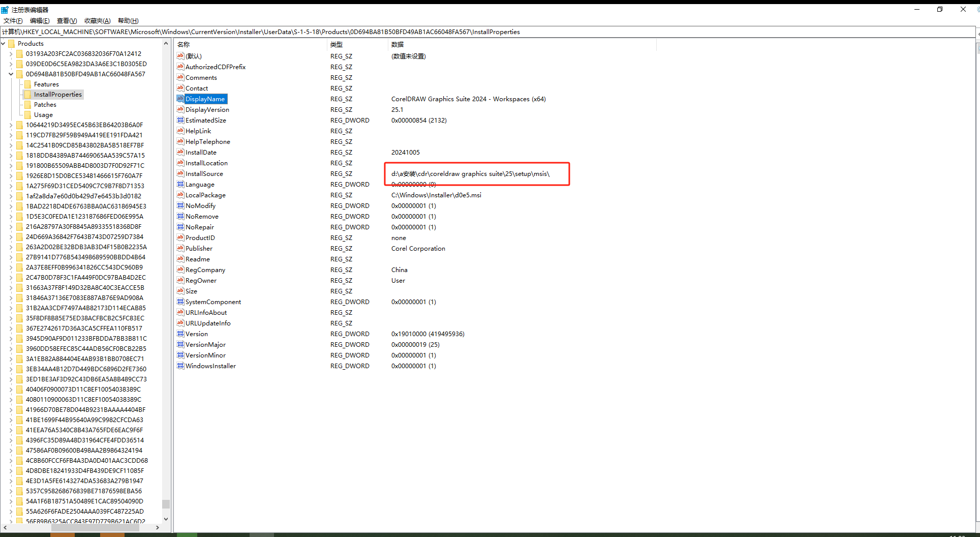Select the DisplayName value icon

pos(180,99)
